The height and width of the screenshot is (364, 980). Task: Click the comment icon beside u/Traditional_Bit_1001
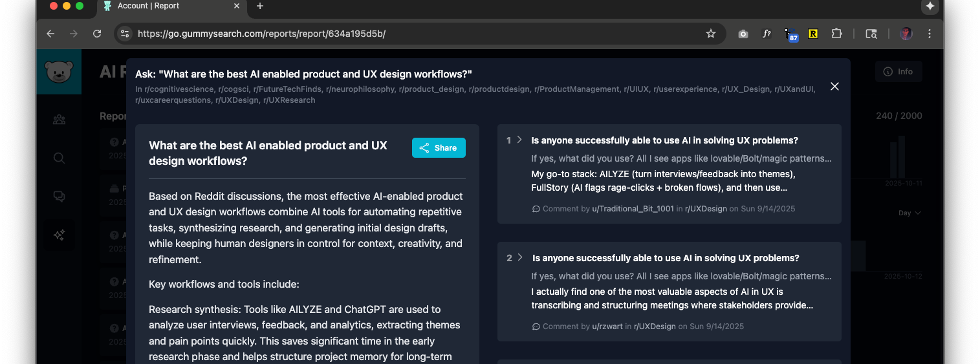(536, 209)
